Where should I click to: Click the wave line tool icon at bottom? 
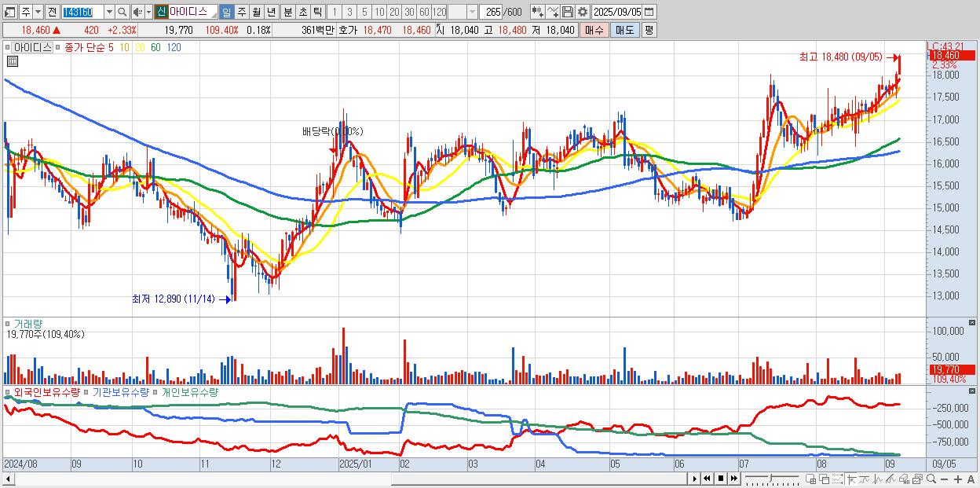878,479
